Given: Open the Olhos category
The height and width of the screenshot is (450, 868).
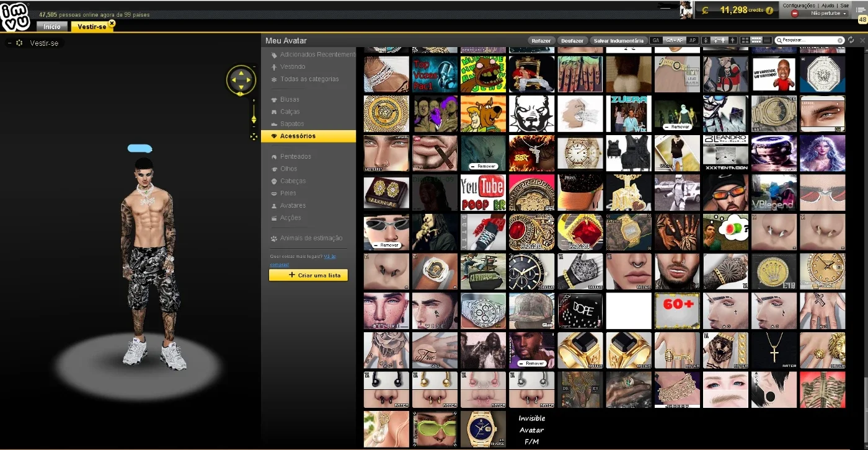Looking at the screenshot, I should click(288, 169).
